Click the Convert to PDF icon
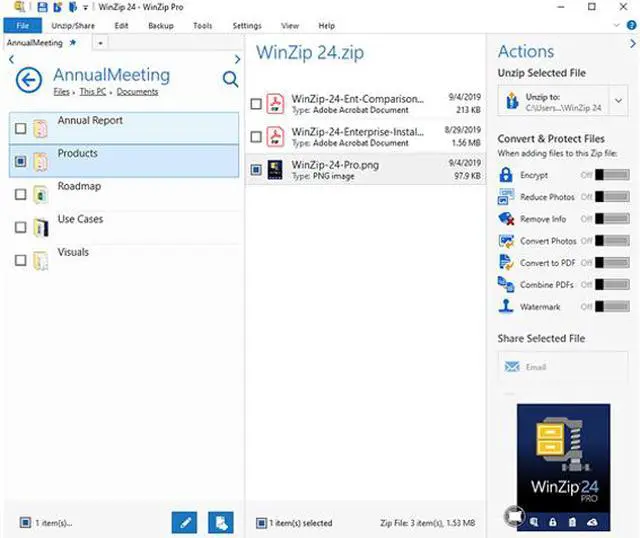The height and width of the screenshot is (538, 640). (x=506, y=262)
